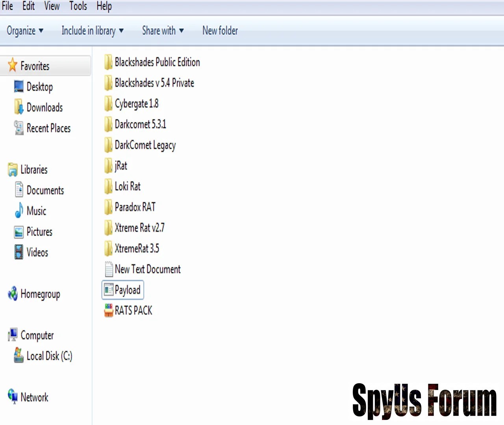Select the New Text Document file
This screenshot has height=425, width=504.
point(147,269)
